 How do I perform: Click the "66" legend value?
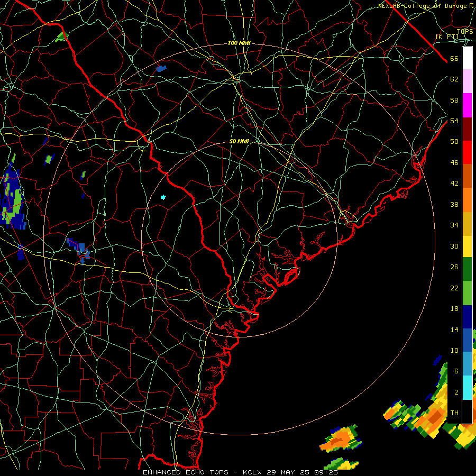(x=454, y=59)
